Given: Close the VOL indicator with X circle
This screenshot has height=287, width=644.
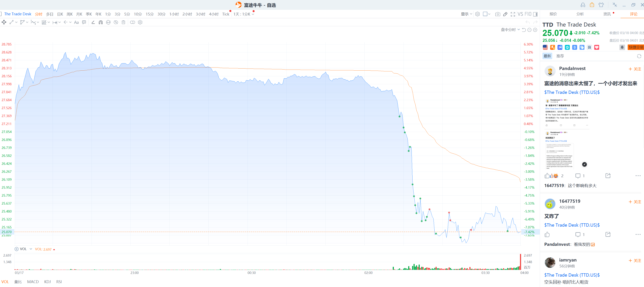Looking at the screenshot, I should 17,249.
